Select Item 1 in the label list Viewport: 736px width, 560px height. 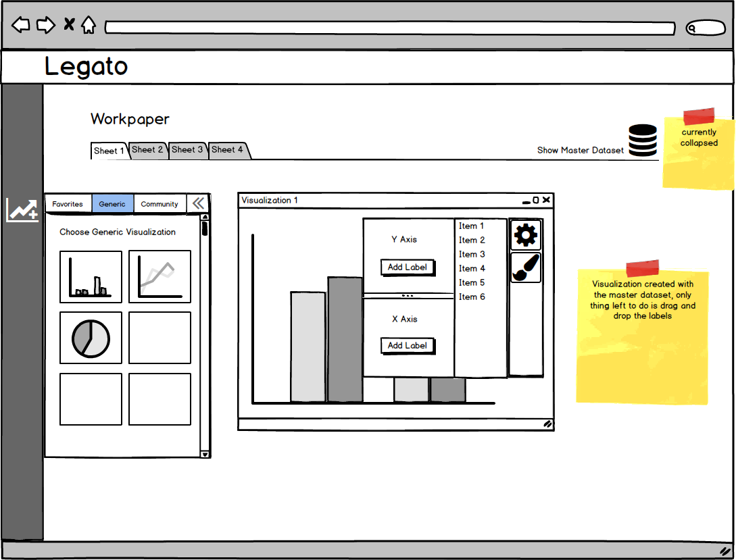pos(471,226)
